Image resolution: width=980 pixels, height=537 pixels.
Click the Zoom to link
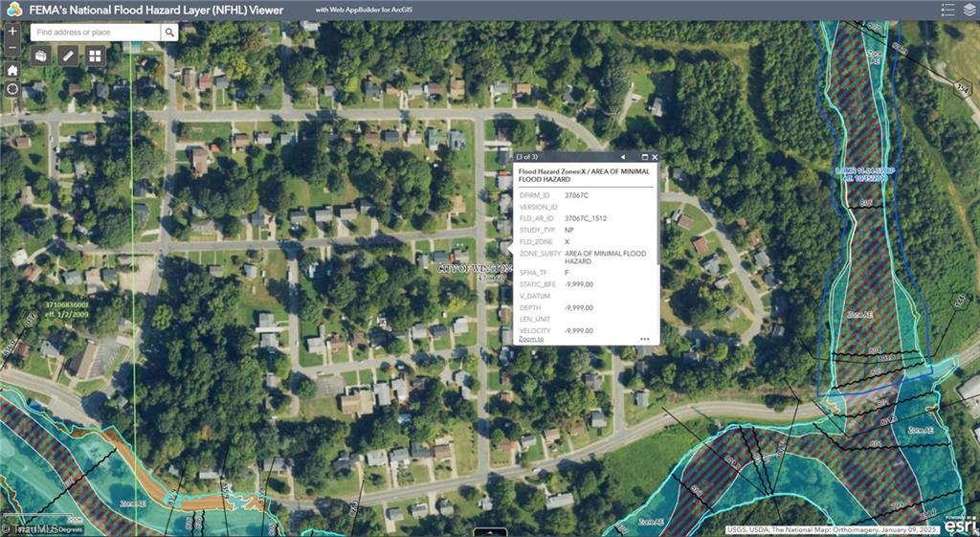531,339
